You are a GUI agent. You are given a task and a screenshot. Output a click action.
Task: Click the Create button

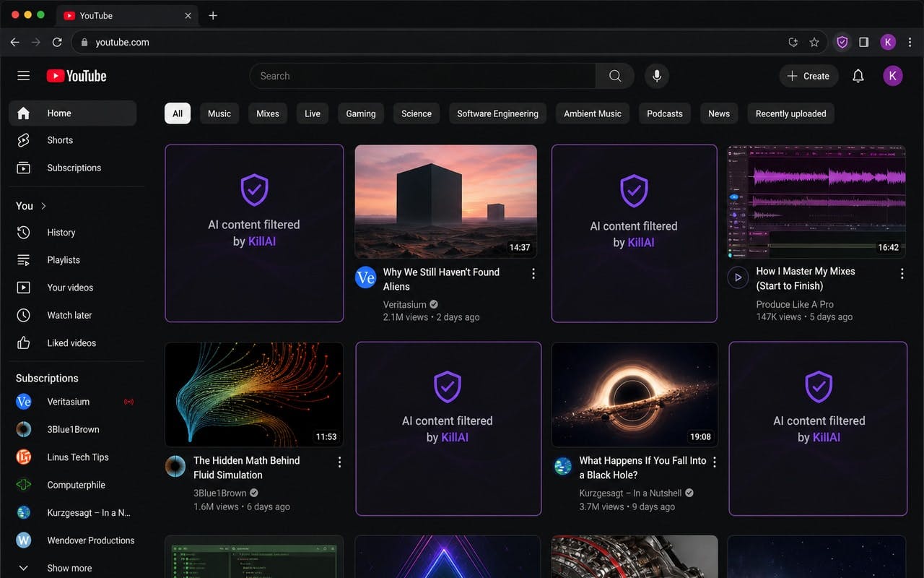click(x=808, y=76)
